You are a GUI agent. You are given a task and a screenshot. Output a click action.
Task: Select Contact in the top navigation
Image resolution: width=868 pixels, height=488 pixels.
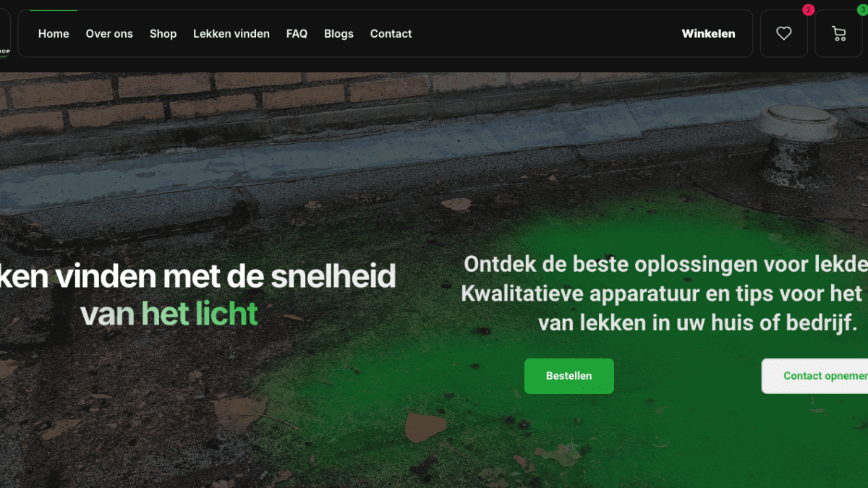point(391,33)
